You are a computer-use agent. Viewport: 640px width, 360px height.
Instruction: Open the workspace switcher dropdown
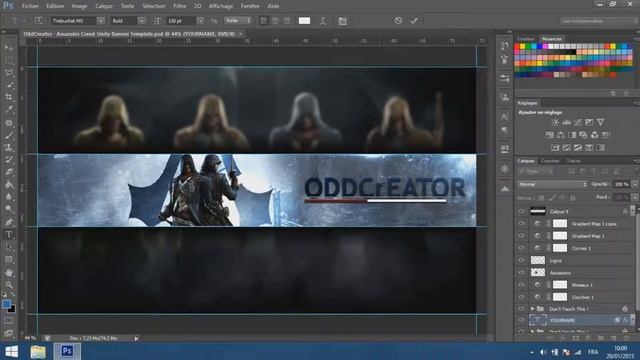[x=599, y=21]
